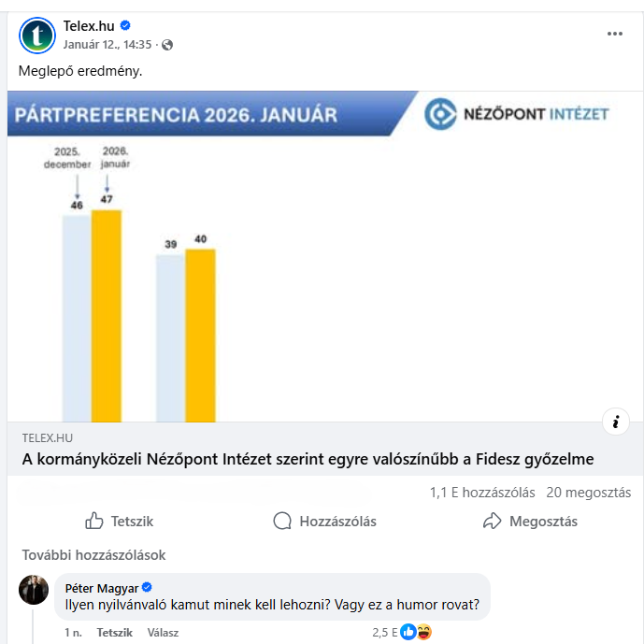
Task: Click the info icon on the article image
Action: point(615,422)
